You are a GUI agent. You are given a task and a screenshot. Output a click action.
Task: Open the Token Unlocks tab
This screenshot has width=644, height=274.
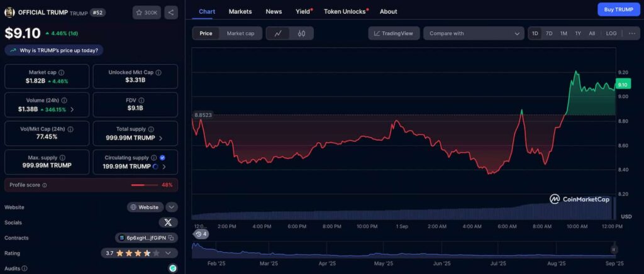coord(345,11)
